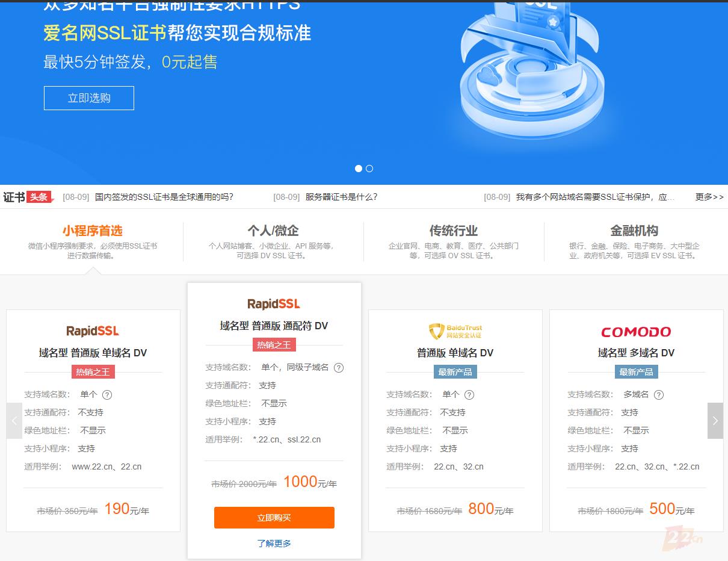Switch to the 个人/微企 category tab
This screenshot has width=728, height=561.
click(273, 231)
